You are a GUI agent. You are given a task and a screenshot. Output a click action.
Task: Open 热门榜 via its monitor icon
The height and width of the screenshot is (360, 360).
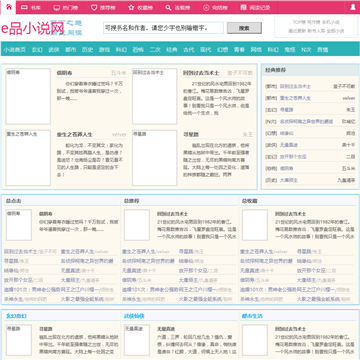[x=56, y=7]
